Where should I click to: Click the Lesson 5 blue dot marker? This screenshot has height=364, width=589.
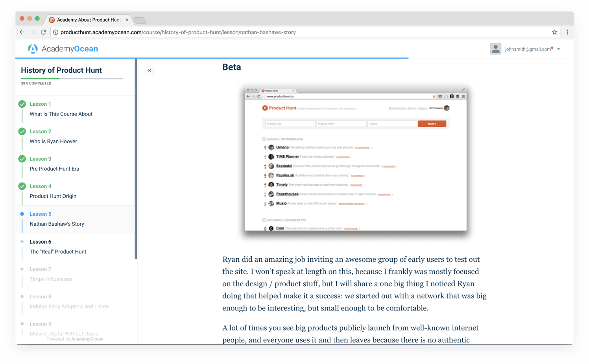coord(22,214)
